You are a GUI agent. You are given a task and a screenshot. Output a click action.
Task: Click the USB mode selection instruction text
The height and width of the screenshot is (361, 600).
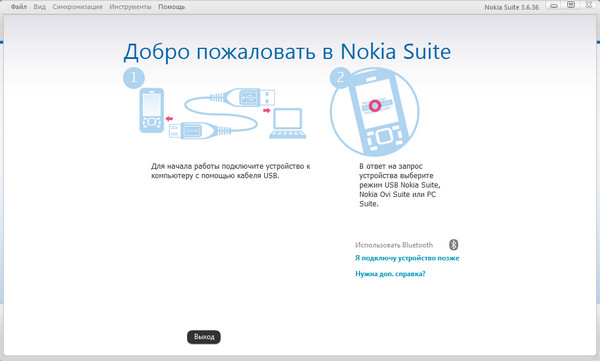point(399,185)
